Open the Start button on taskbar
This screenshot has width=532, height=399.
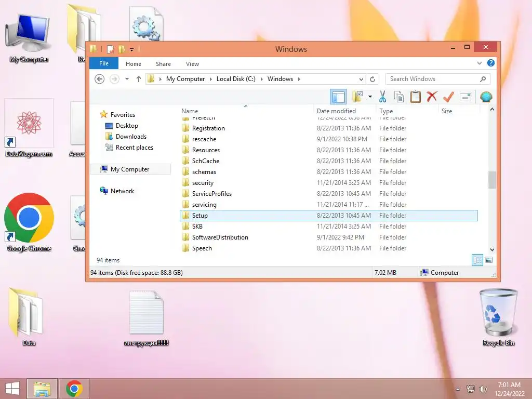[12, 389]
